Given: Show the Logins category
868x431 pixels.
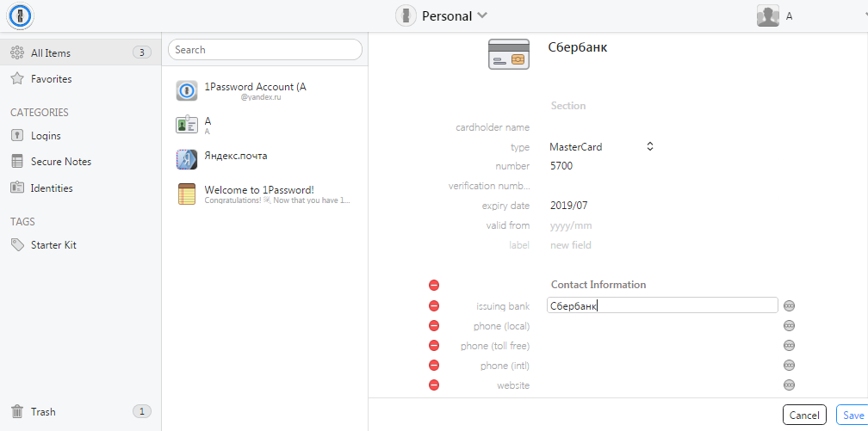Looking at the screenshot, I should [46, 136].
